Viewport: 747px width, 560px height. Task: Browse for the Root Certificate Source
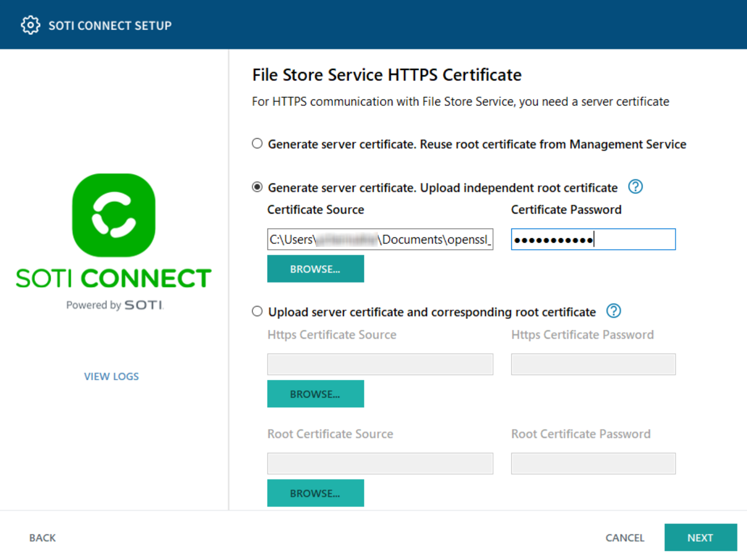pyautogui.click(x=315, y=493)
